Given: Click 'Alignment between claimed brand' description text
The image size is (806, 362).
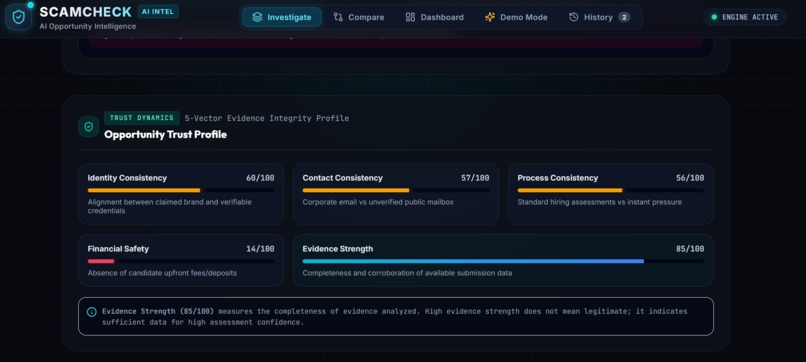Looking at the screenshot, I should tap(170, 206).
